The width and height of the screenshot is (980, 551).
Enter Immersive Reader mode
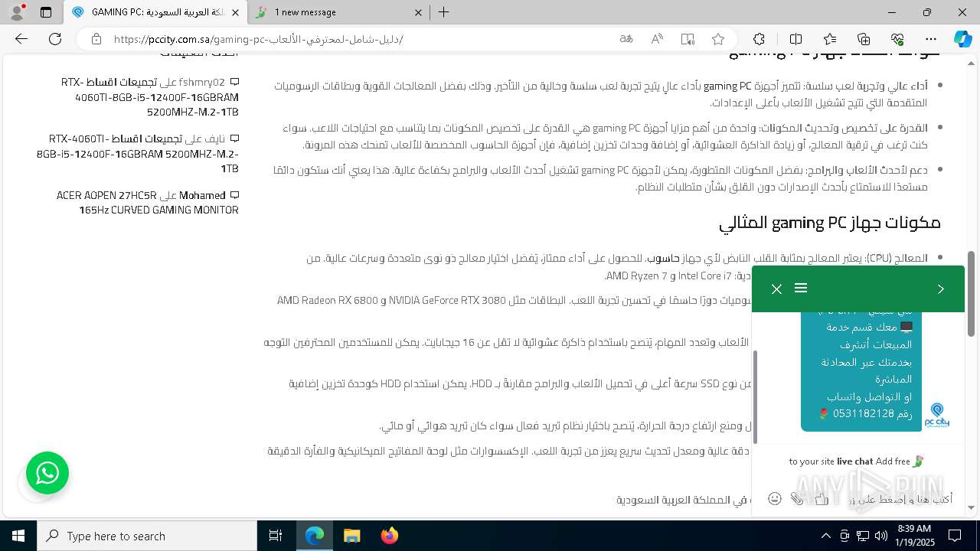pyautogui.click(x=688, y=39)
